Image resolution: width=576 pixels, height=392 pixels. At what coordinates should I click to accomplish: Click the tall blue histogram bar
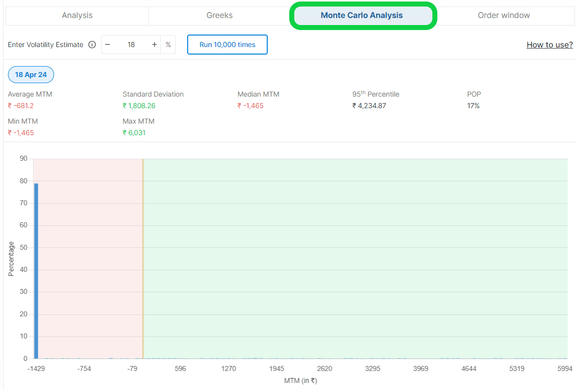tap(36, 270)
